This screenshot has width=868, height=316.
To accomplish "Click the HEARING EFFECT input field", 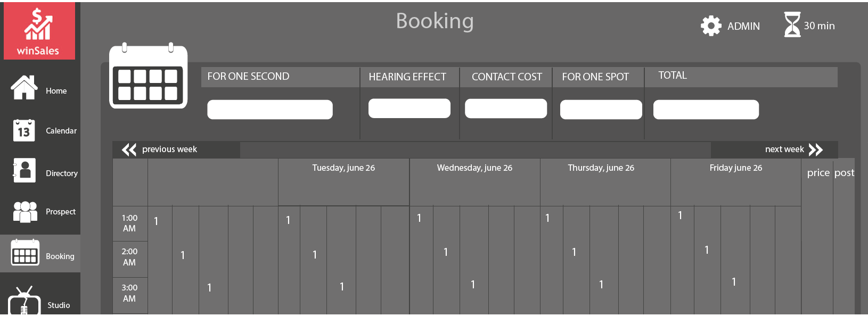I will pos(409,109).
